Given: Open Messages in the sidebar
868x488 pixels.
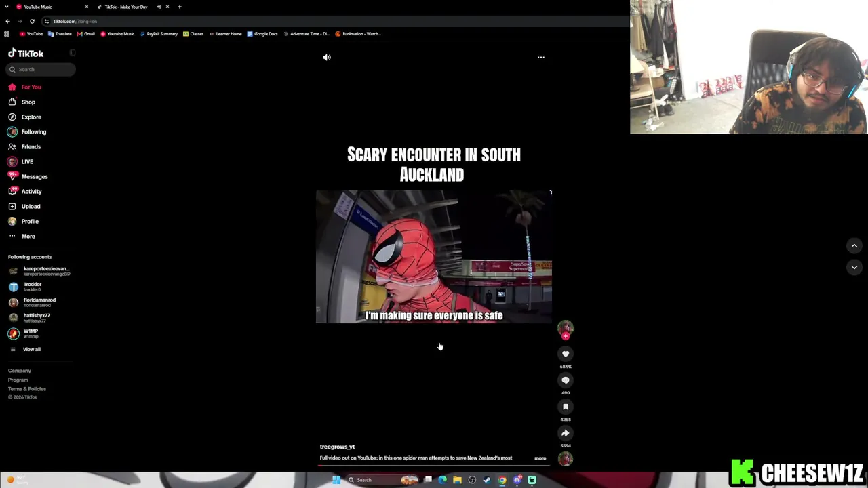Looking at the screenshot, I should (28, 176).
